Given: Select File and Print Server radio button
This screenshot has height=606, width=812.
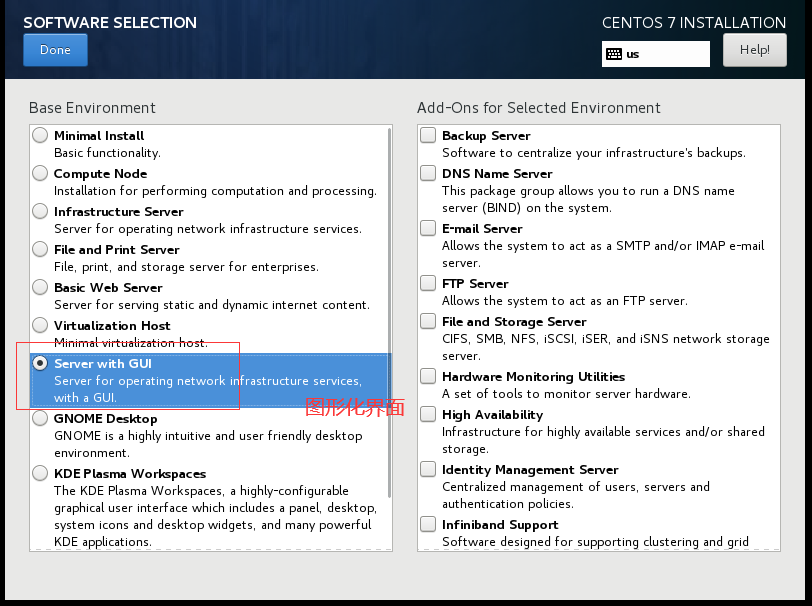Looking at the screenshot, I should [40, 249].
